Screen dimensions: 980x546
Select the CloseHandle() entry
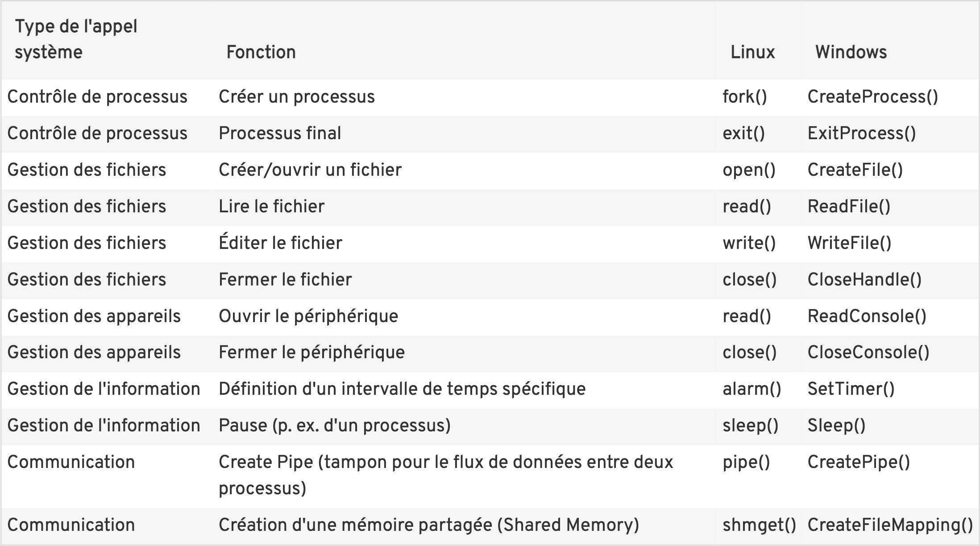(x=864, y=280)
